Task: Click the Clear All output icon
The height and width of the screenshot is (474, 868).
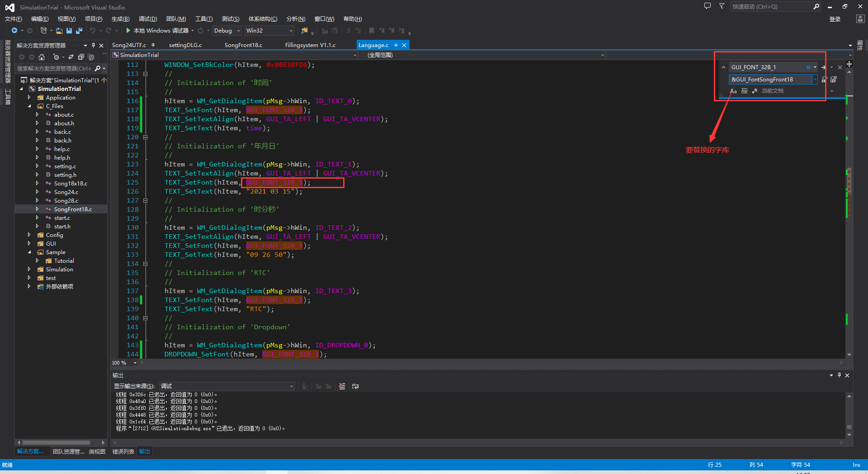Action: (342, 386)
